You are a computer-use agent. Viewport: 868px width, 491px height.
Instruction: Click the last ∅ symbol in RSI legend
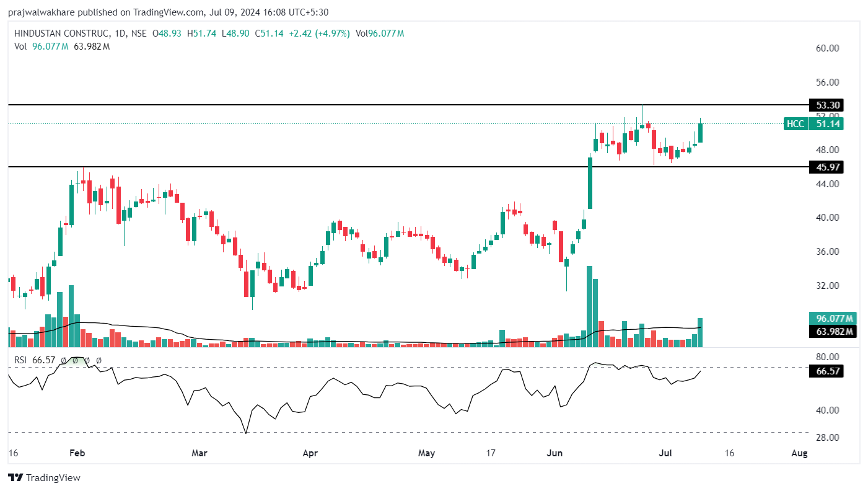pyautogui.click(x=99, y=360)
